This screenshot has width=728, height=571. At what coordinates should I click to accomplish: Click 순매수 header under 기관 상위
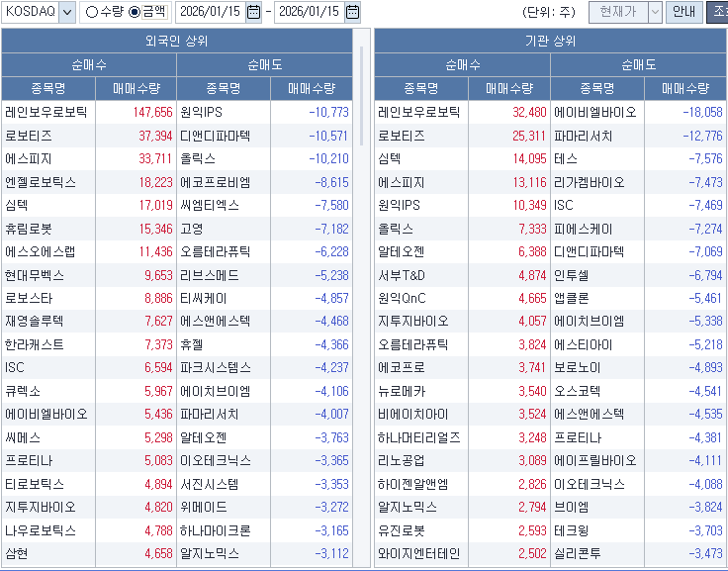tap(463, 64)
